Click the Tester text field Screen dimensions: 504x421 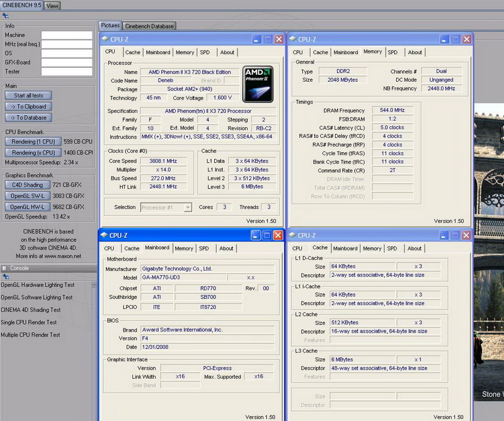pos(67,72)
